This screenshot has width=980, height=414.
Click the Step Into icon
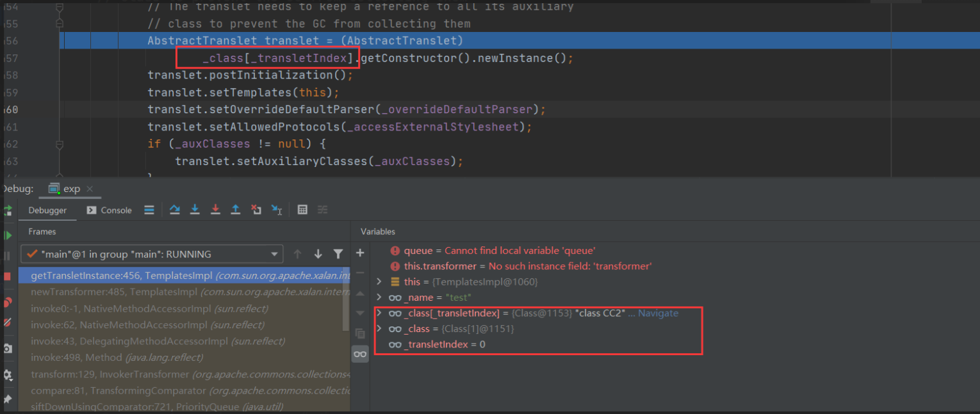tap(195, 210)
